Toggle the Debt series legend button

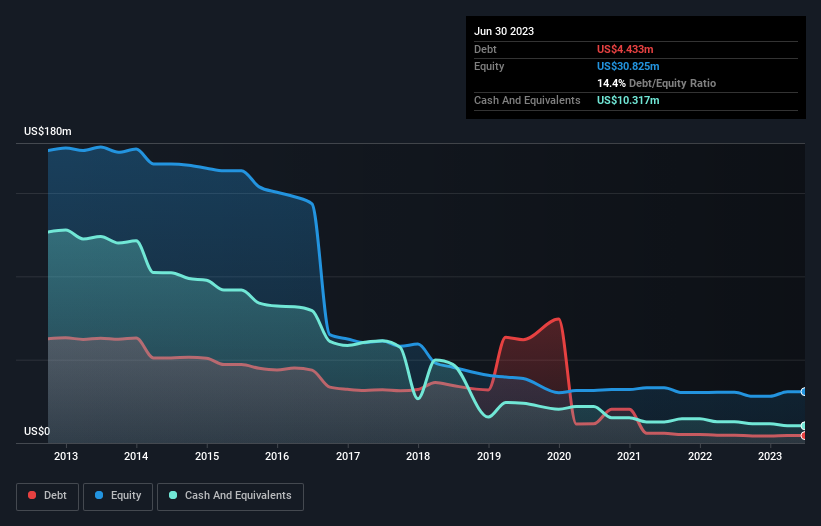pos(48,497)
